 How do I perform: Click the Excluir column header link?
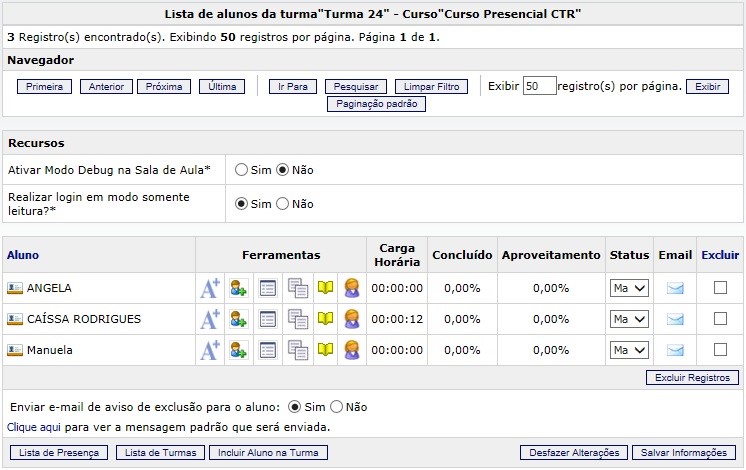click(x=720, y=255)
